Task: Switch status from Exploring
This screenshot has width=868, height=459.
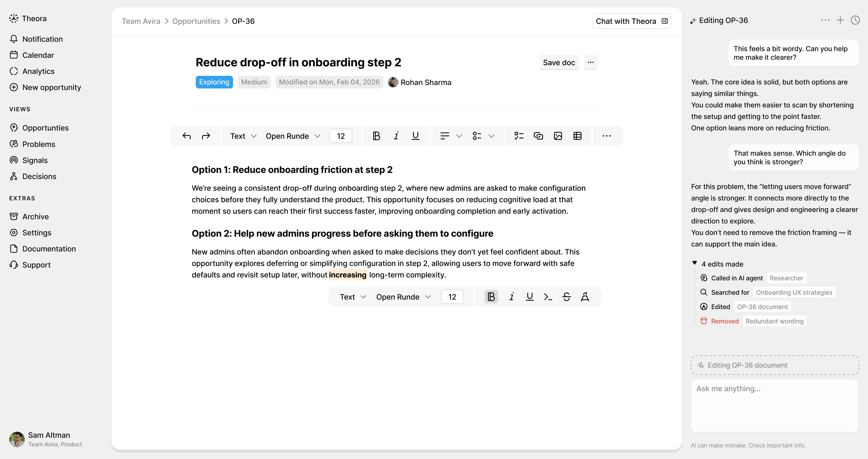Action: (x=214, y=82)
